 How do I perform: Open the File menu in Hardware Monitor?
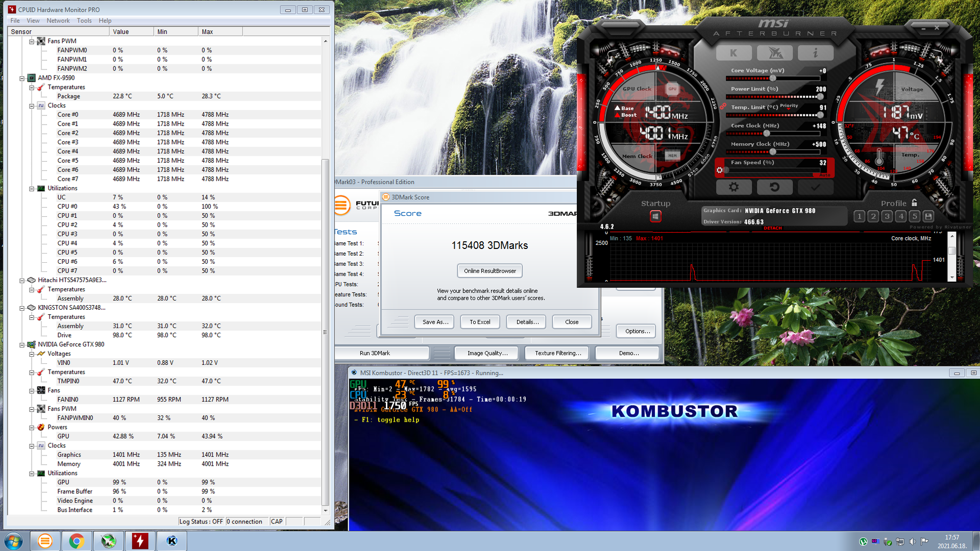tap(15, 20)
